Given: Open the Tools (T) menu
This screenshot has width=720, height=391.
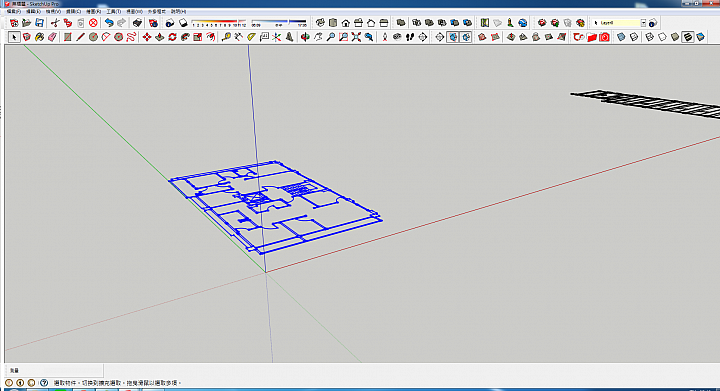Looking at the screenshot, I should (114, 11).
